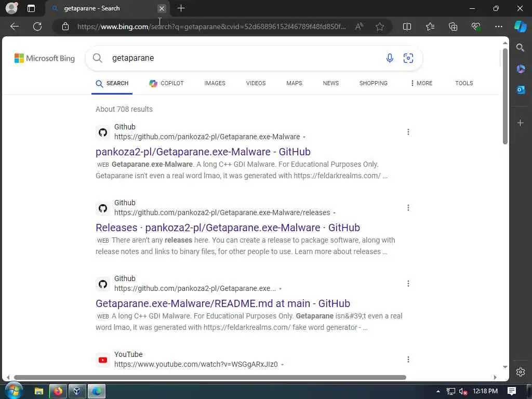Click the horizontal page scrollbar
532x399 pixels.
210,377
